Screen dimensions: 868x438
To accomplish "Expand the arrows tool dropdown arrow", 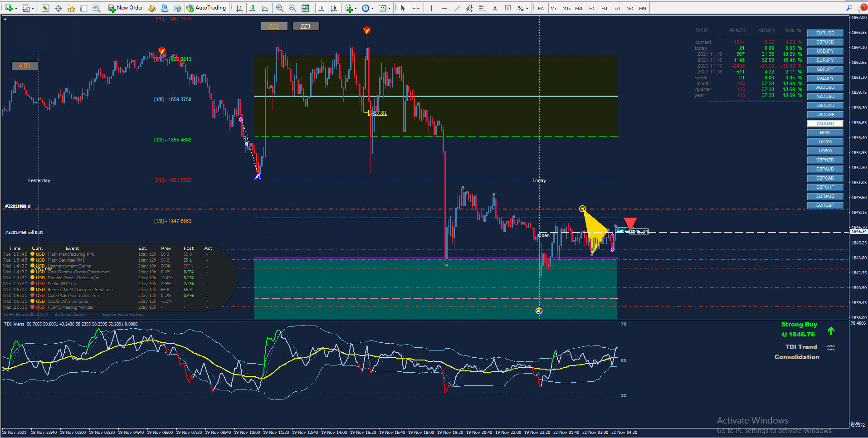I will pyautogui.click(x=527, y=8).
